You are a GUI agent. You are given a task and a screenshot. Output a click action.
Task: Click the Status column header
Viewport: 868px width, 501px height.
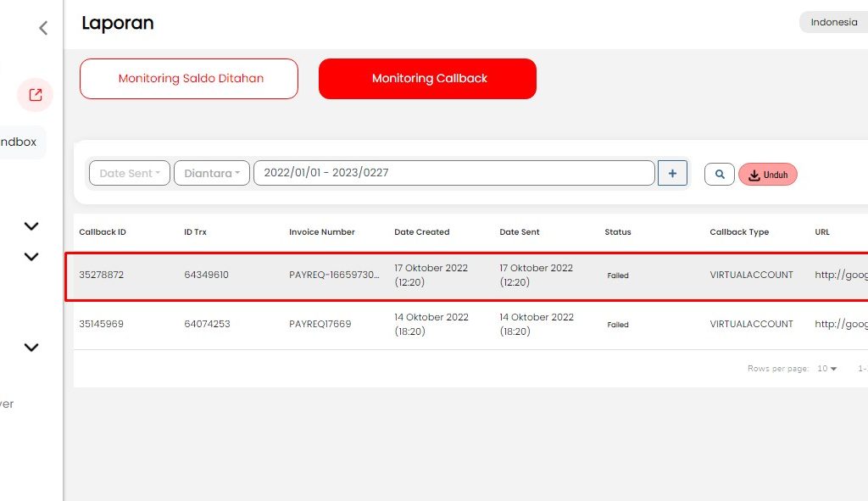pos(617,232)
